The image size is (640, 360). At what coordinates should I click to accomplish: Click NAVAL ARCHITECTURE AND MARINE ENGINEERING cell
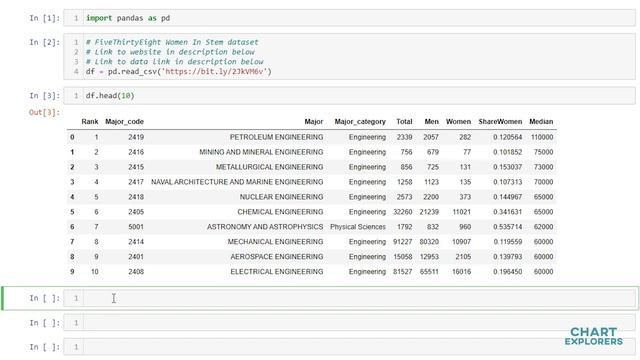[237, 182]
